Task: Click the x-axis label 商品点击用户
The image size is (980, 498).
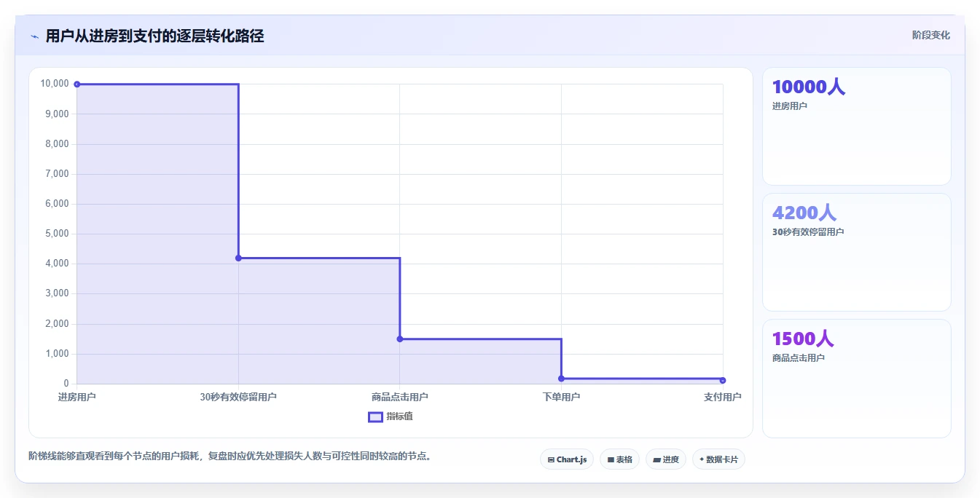Action: coord(400,397)
